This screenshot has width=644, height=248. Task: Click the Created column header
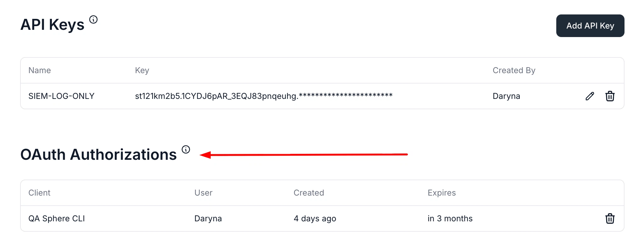[x=309, y=193]
